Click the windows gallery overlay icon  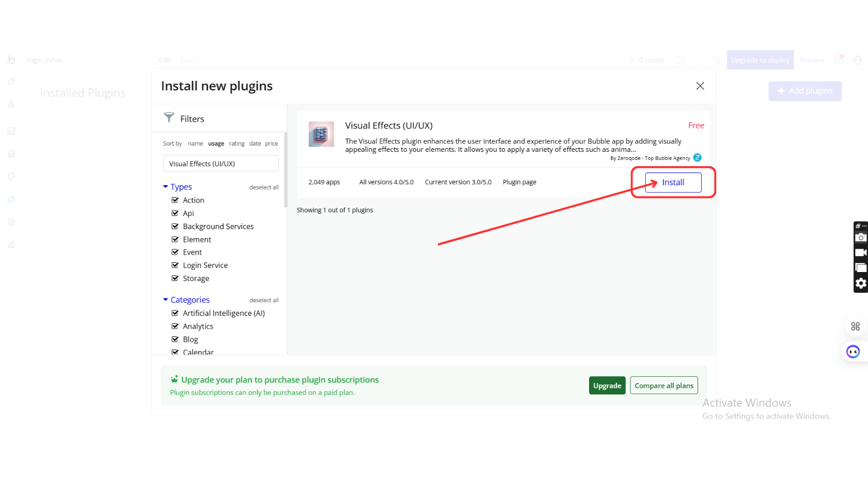coord(861,268)
